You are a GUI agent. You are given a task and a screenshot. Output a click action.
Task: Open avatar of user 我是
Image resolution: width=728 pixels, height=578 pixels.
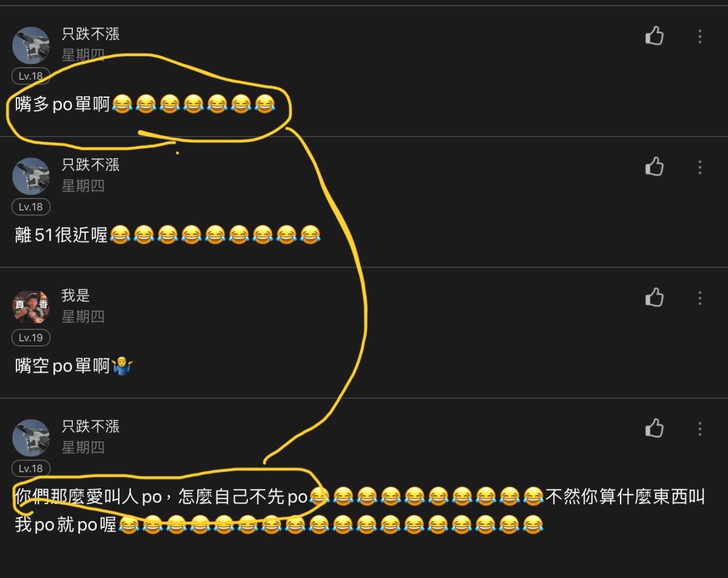click(x=31, y=307)
